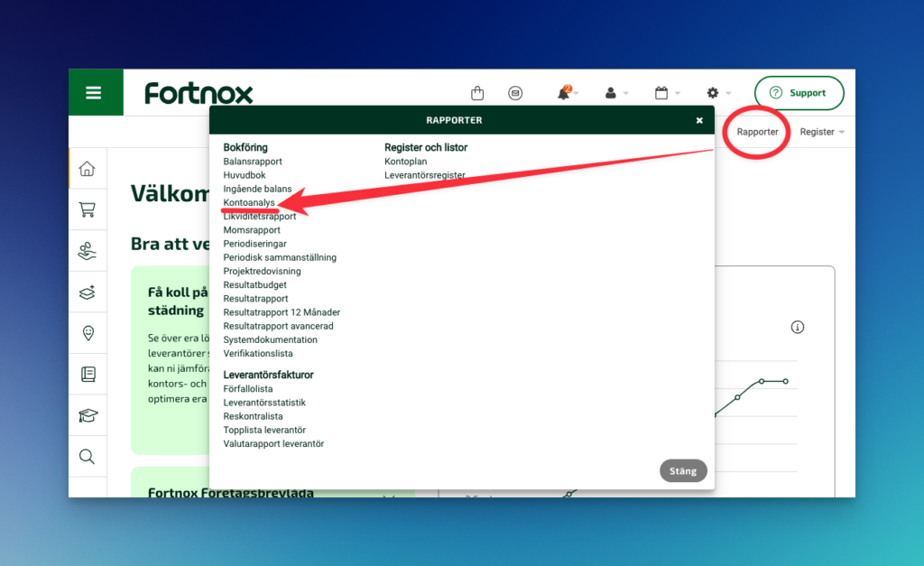Open the Förfallolista report
Viewport: 924px width, 566px height.
coord(247,389)
